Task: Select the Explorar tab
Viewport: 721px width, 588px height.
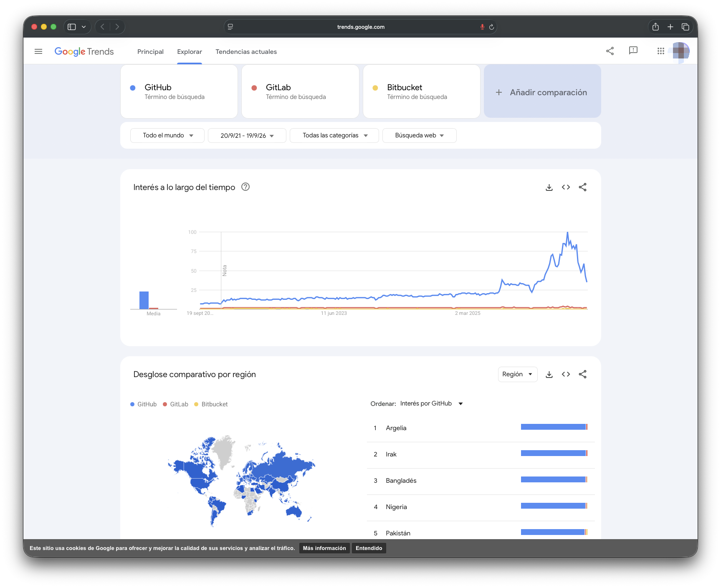Action: [x=190, y=52]
